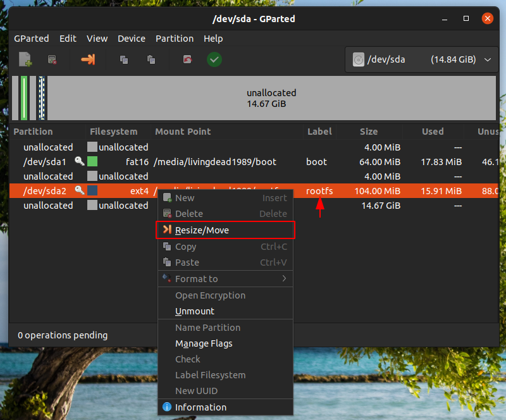This screenshot has height=420, width=506.
Task: Choose Resize/Move from the context menu
Action: pos(225,230)
